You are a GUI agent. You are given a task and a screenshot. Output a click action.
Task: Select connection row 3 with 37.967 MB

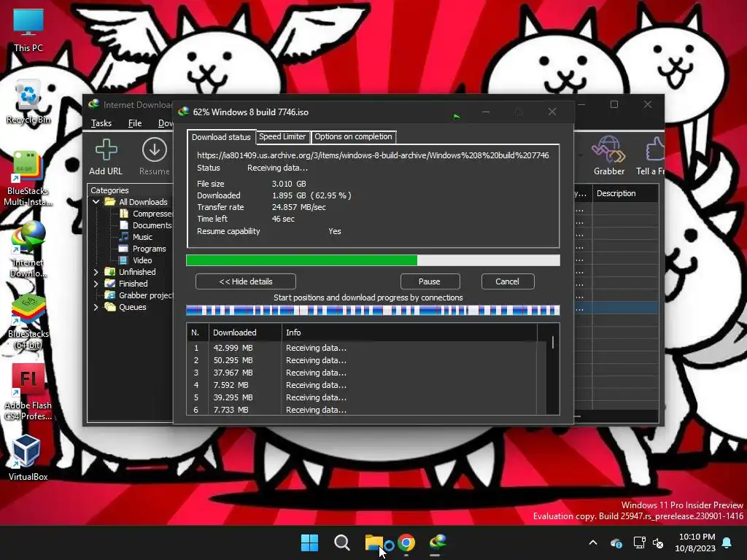(366, 373)
